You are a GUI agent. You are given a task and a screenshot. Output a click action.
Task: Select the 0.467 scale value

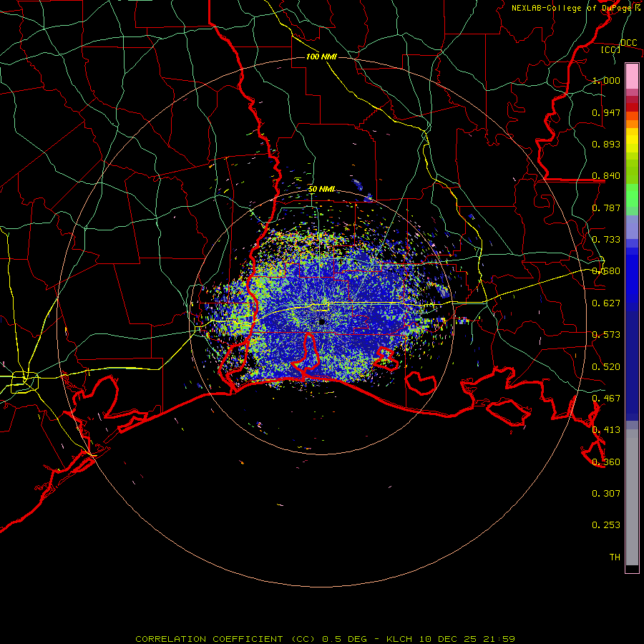click(x=606, y=399)
